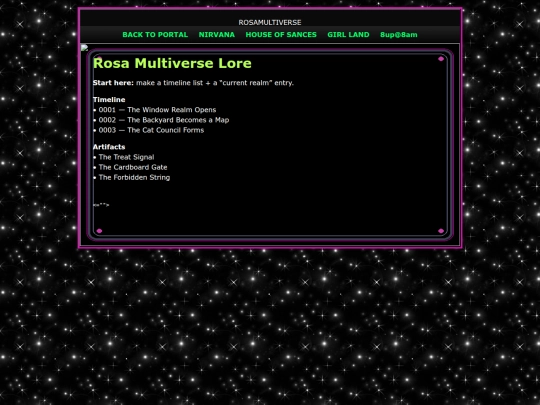Viewport: 540px width, 405px height.
Task: Select '0001 — The Window Realm Opens'
Action: point(157,110)
